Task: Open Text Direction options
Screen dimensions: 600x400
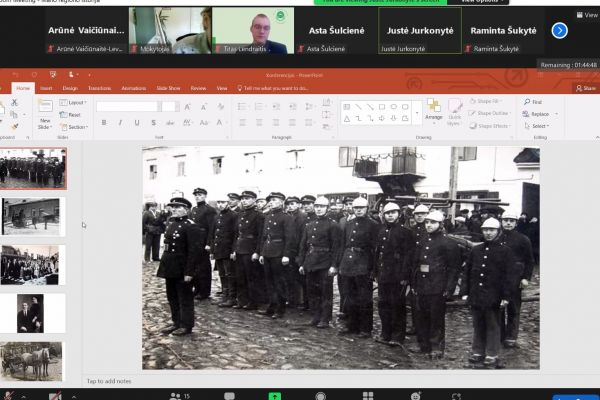Action: [x=327, y=102]
